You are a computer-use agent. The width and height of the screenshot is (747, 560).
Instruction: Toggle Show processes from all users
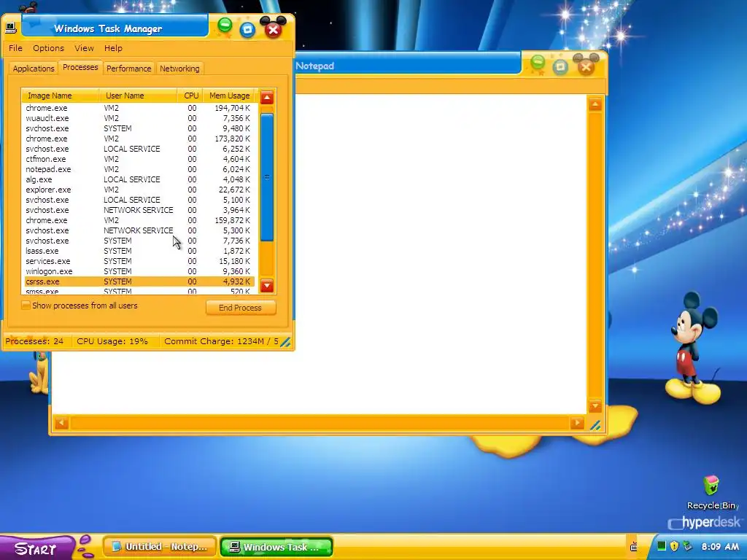click(26, 306)
